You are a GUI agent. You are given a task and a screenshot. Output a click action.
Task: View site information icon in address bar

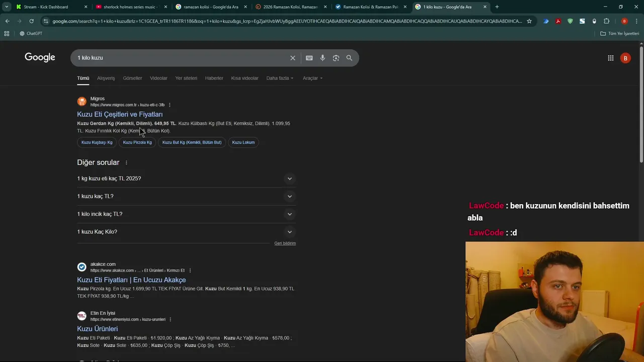46,21
